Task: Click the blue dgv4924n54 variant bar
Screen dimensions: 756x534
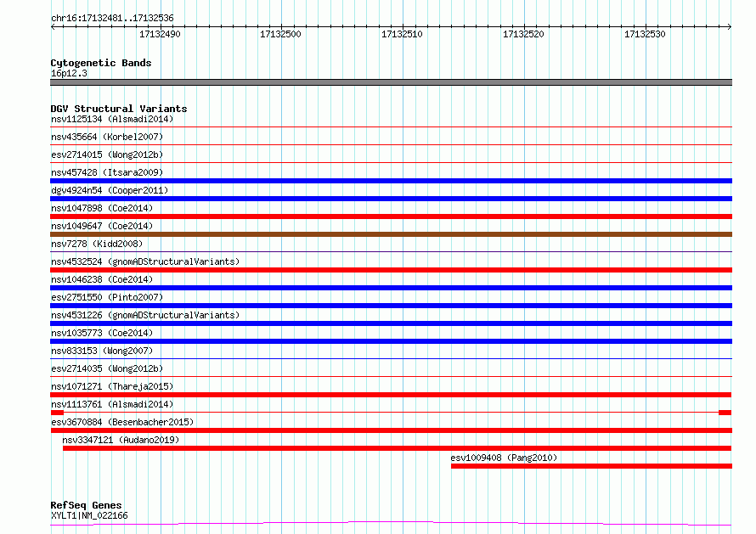Action: 391,199
